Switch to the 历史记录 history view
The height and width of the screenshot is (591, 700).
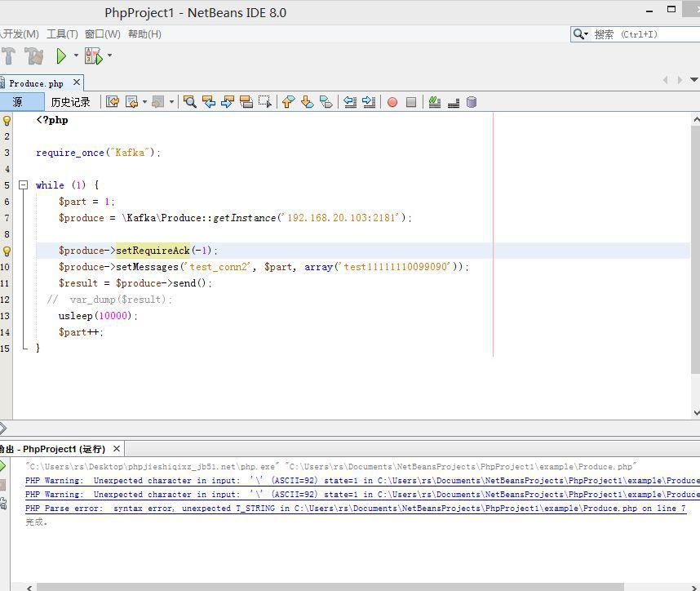[70, 102]
